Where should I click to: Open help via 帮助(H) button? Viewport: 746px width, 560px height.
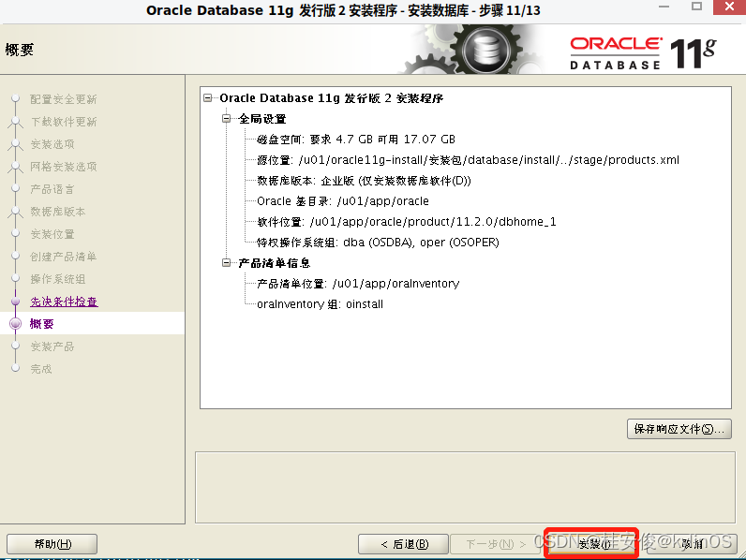pos(52,544)
